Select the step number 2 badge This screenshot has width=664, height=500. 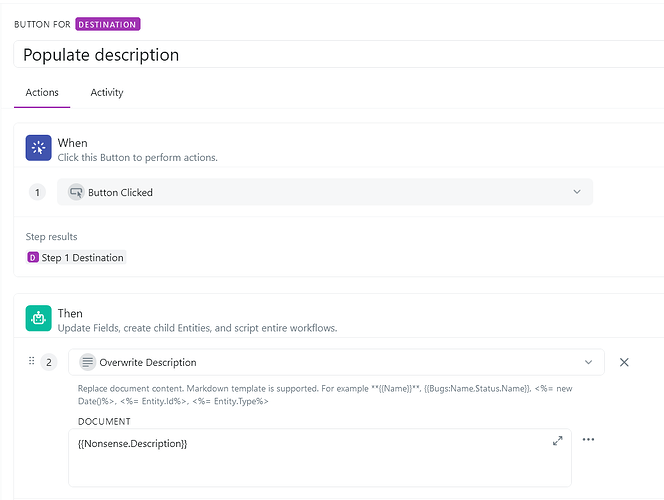pos(50,362)
